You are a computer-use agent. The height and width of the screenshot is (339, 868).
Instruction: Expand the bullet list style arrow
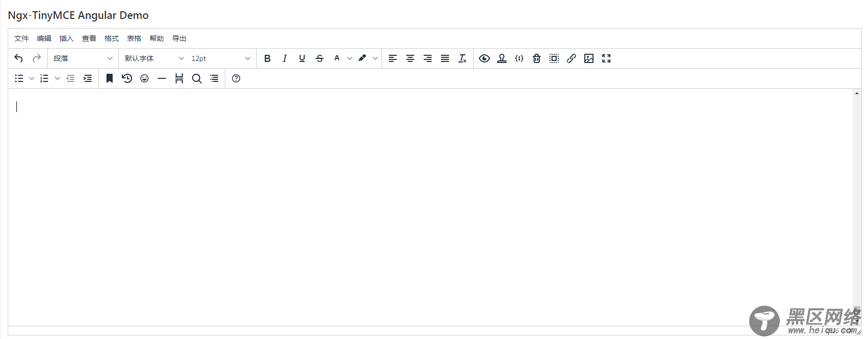(32, 78)
